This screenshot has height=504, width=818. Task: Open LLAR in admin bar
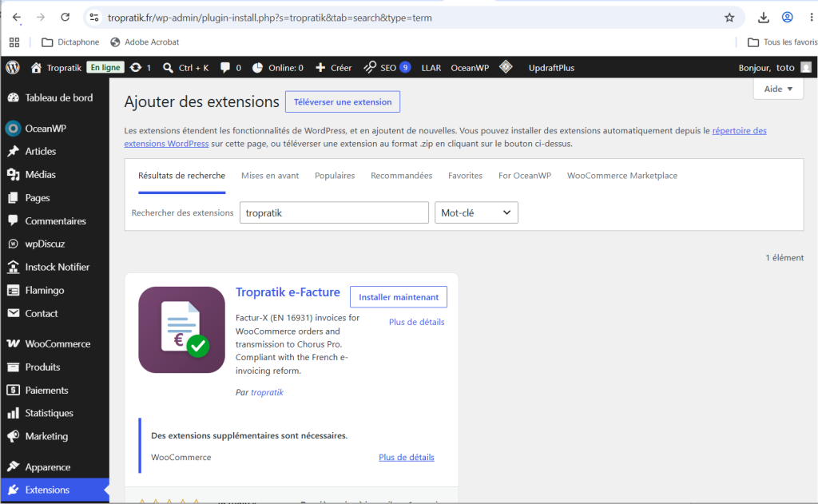coord(431,68)
